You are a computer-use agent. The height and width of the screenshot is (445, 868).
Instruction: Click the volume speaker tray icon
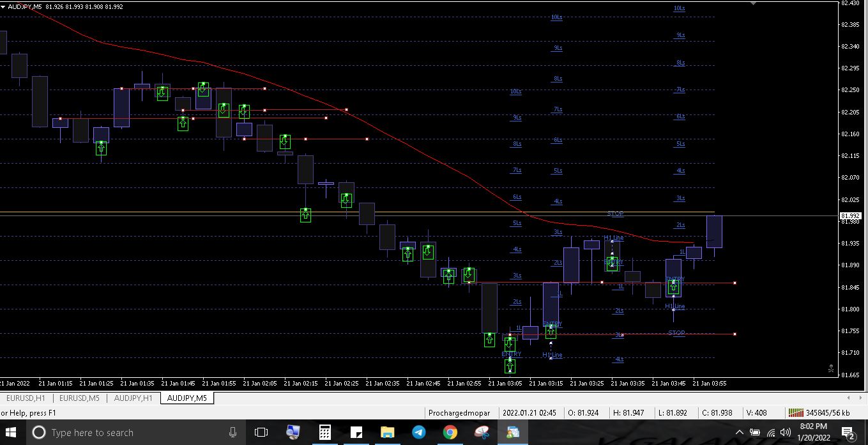tap(786, 433)
